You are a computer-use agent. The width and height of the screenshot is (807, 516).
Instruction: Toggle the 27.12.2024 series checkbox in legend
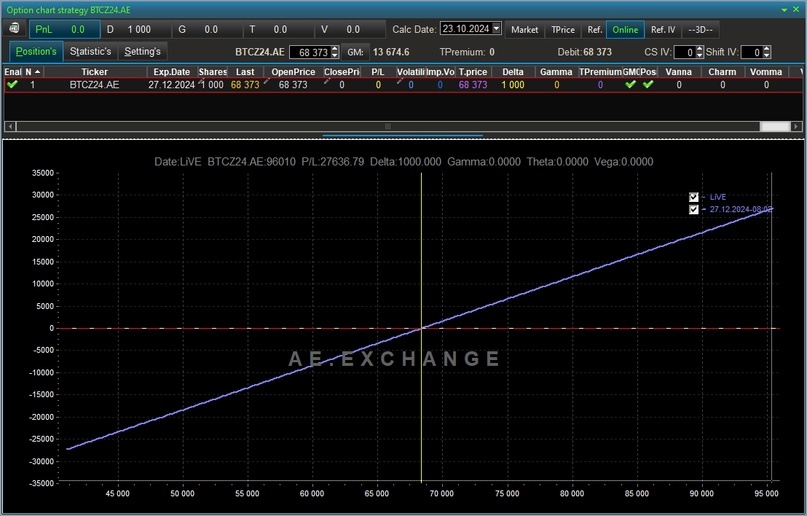pyautogui.click(x=693, y=209)
